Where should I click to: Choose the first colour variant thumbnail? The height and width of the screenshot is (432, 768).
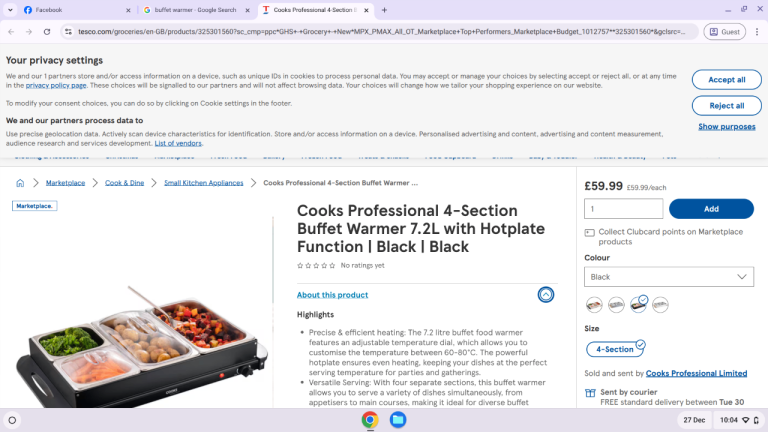594,305
